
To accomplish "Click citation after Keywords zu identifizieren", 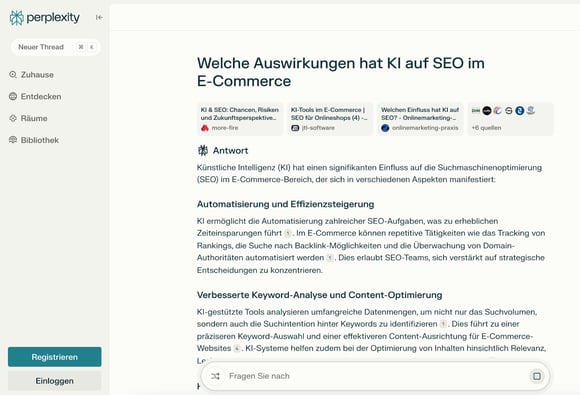I will point(443,324).
